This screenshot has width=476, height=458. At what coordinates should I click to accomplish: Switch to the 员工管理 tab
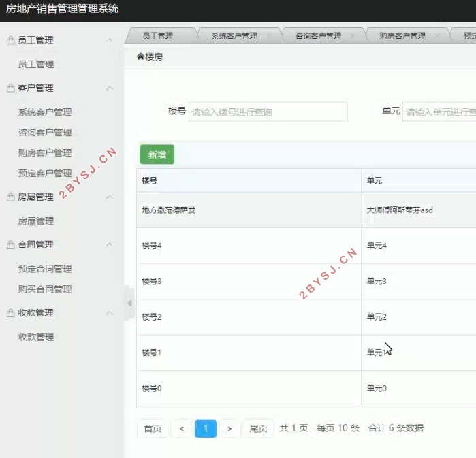click(x=157, y=36)
